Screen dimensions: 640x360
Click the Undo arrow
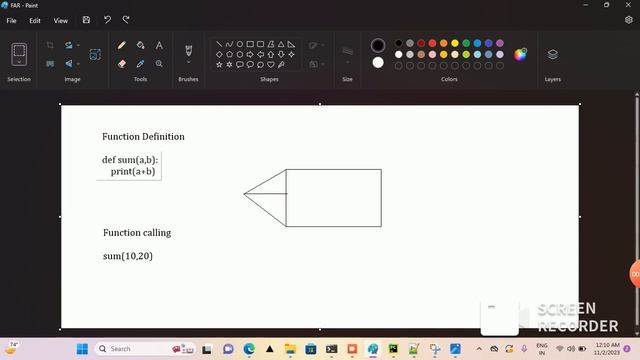[107, 20]
